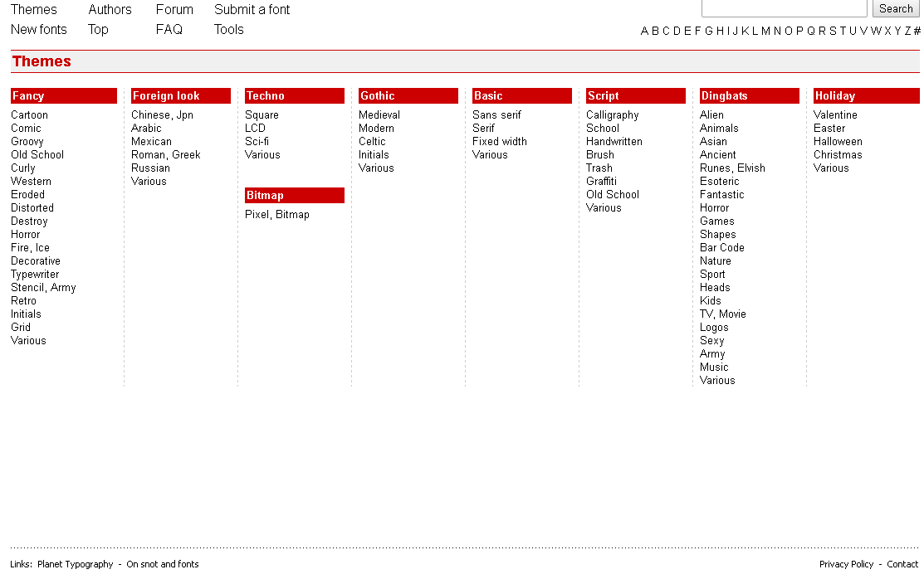Focus the font search text box
The height and width of the screenshot is (579, 924).
pos(784,8)
